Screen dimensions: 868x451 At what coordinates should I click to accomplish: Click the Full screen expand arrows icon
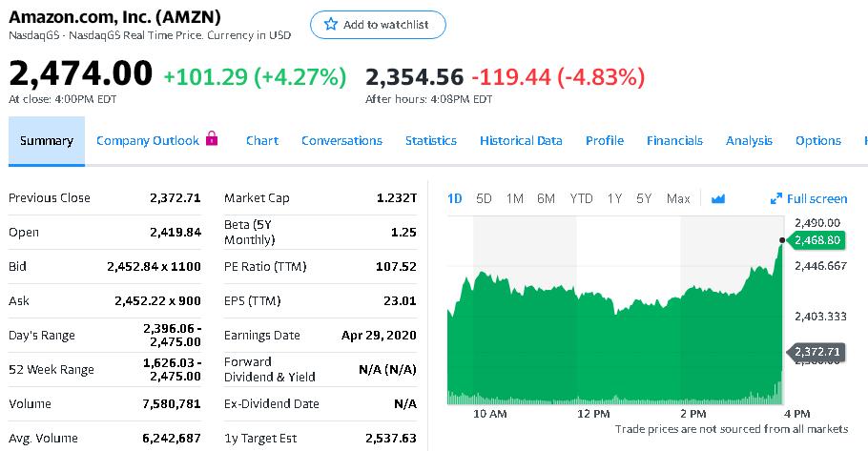click(776, 198)
